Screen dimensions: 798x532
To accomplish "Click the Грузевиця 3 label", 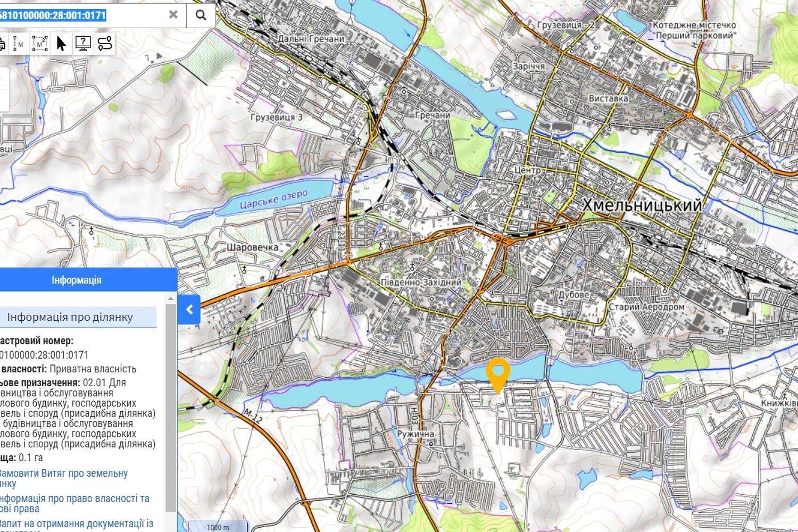I will click(x=276, y=117).
